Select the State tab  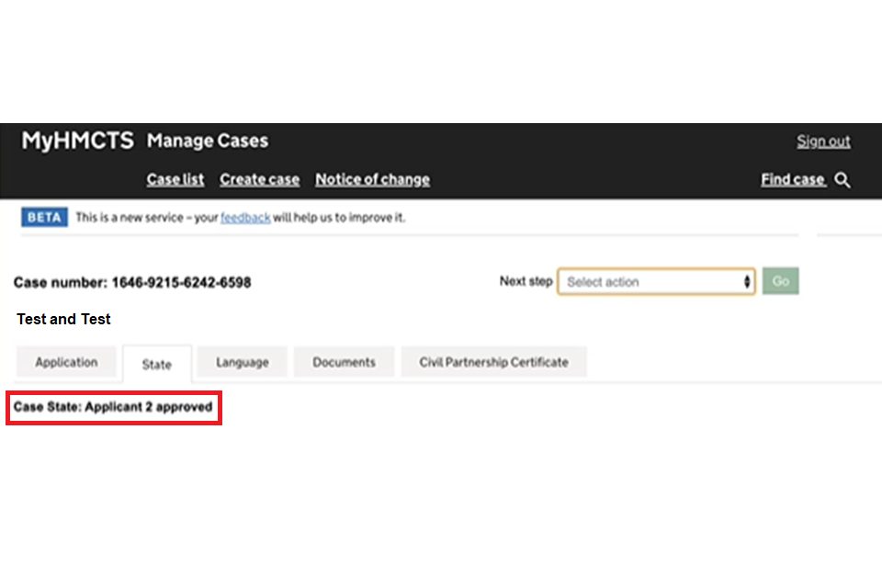coord(156,364)
